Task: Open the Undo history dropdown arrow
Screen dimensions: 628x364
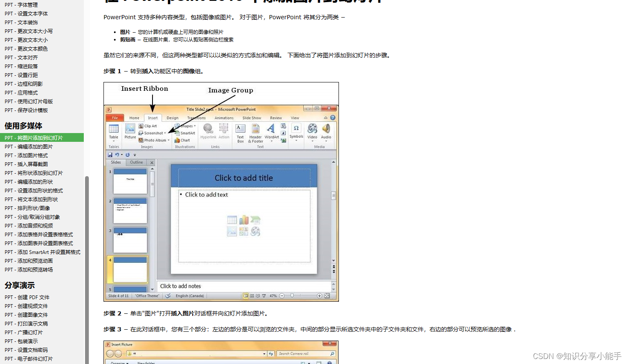Action: pos(122,155)
